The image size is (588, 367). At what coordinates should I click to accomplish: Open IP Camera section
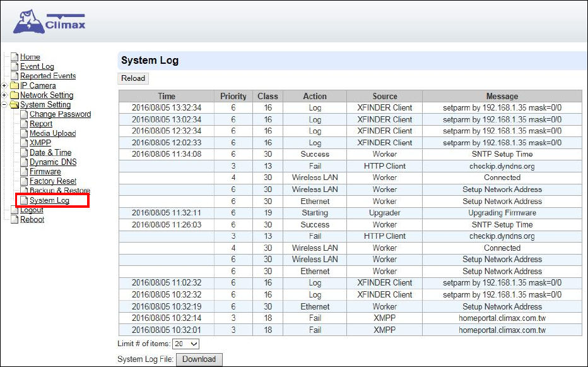click(x=38, y=86)
